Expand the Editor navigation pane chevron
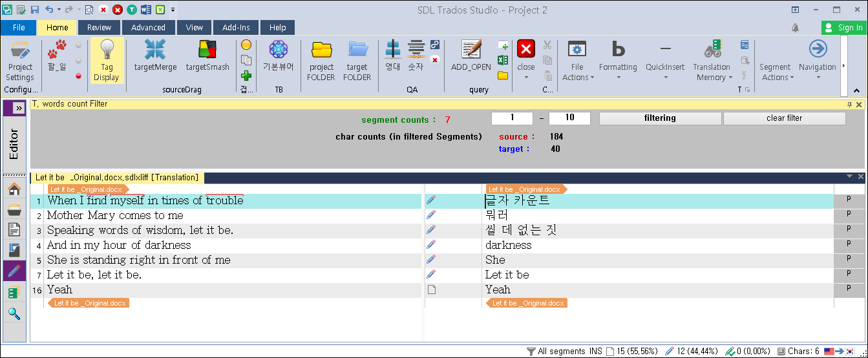Screen dimensions: 868x358 pos(19,108)
